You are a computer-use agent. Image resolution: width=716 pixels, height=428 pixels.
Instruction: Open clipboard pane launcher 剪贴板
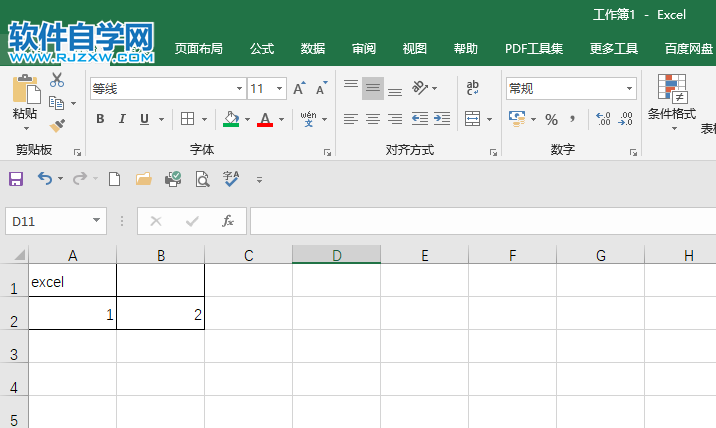pyautogui.click(x=78, y=153)
